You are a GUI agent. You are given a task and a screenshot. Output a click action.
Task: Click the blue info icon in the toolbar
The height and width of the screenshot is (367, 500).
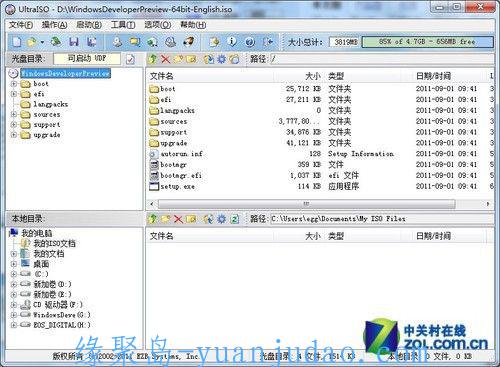[232, 42]
